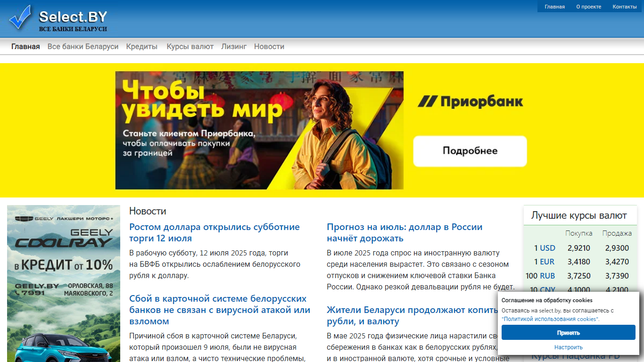The width and height of the screenshot is (644, 362).
Task: Click RUB sell rate 3,7390
Action: 617,276
